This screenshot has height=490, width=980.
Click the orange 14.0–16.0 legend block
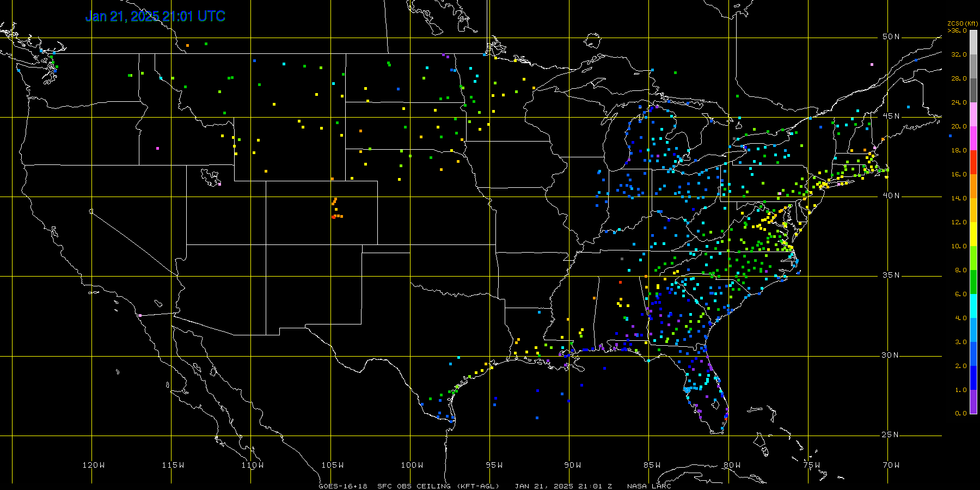click(x=973, y=186)
